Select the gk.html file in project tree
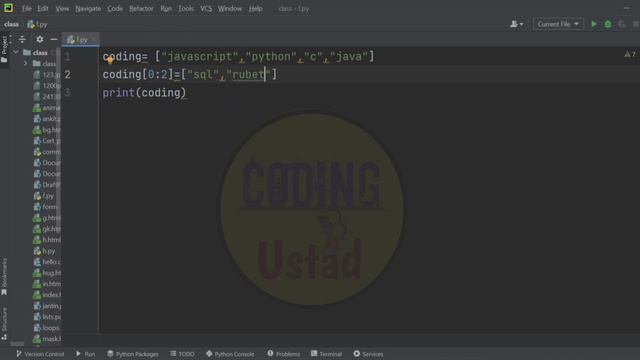The image size is (640, 360). tap(47, 229)
